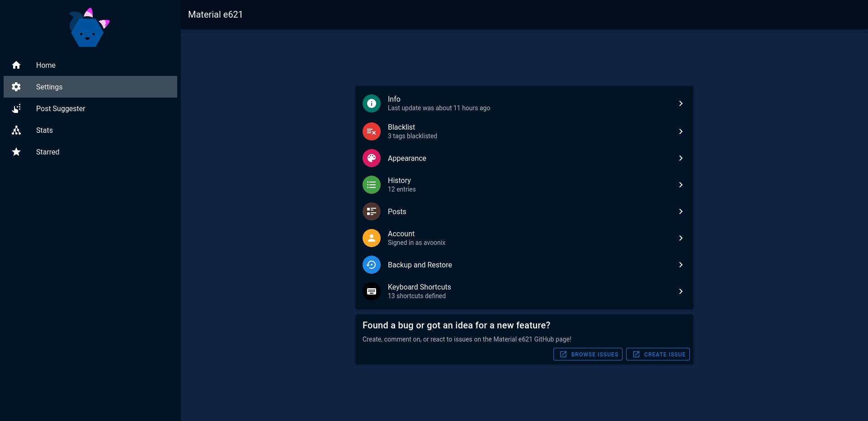This screenshot has height=421, width=868.
Task: Click the fox hexagon app logo
Action: [89, 28]
